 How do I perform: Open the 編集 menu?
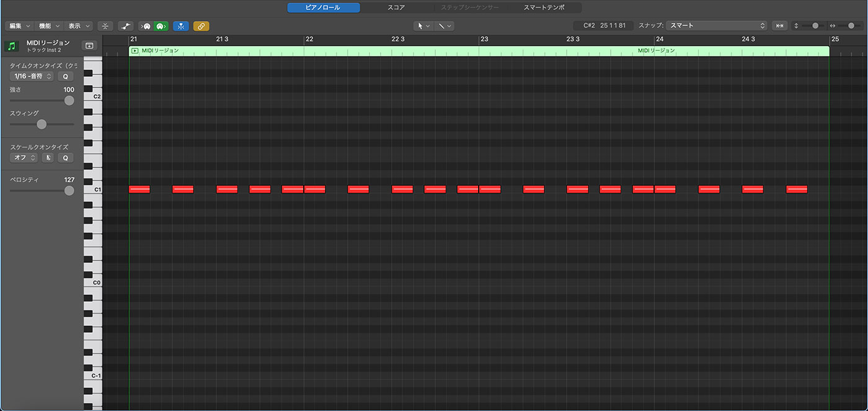point(19,26)
